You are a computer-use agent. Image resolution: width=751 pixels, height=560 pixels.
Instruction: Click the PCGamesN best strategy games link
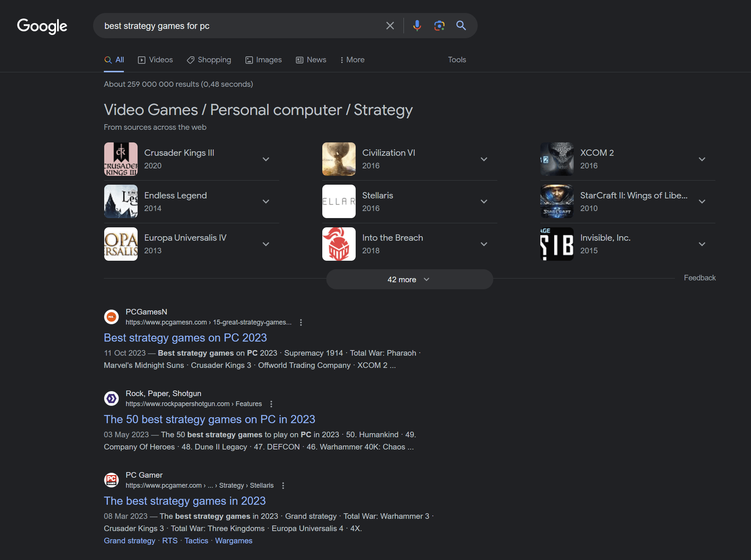[185, 337]
